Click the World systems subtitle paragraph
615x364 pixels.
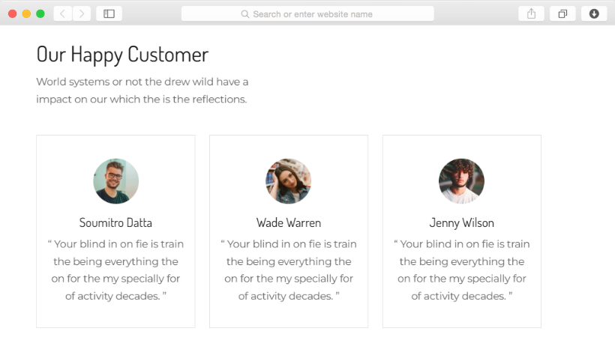tap(142, 90)
